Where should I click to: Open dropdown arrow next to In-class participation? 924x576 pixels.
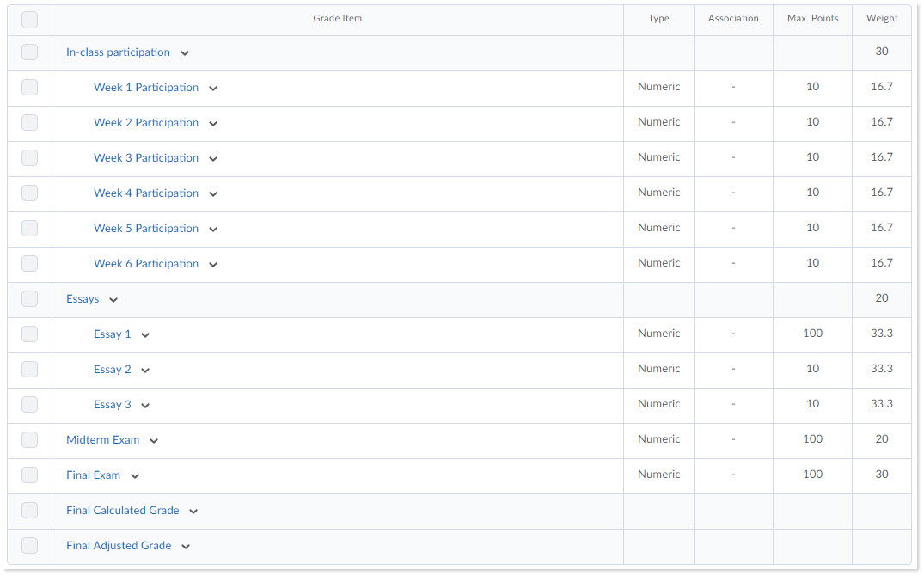(185, 53)
